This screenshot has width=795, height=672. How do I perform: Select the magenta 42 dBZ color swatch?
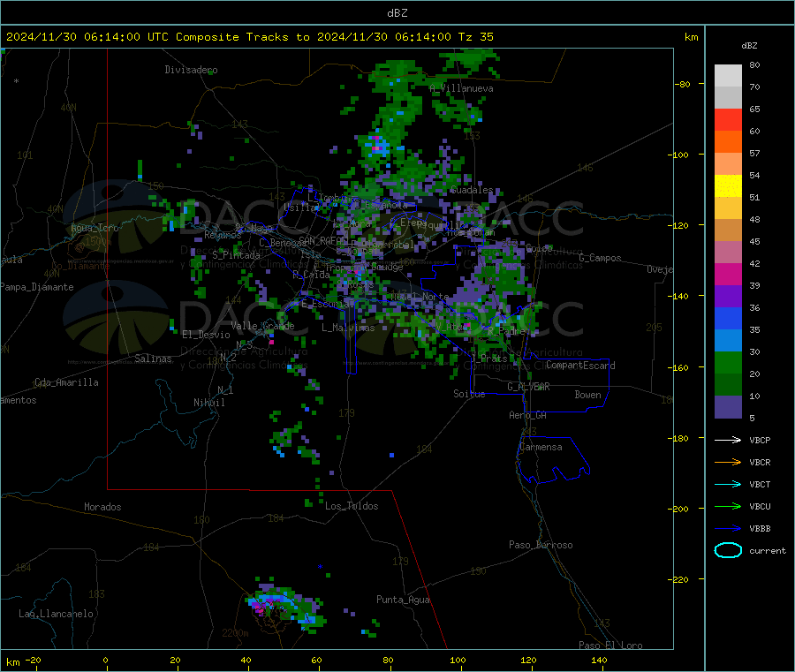click(x=728, y=274)
